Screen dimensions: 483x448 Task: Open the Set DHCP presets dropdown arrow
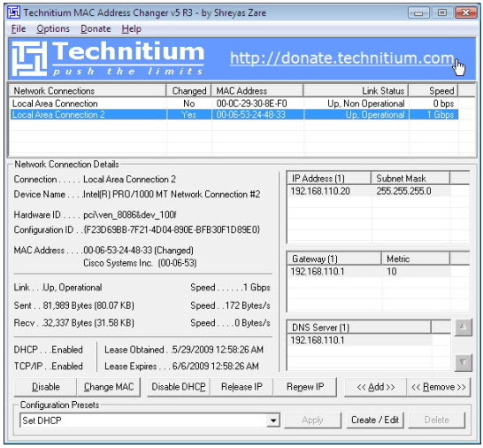click(x=273, y=421)
